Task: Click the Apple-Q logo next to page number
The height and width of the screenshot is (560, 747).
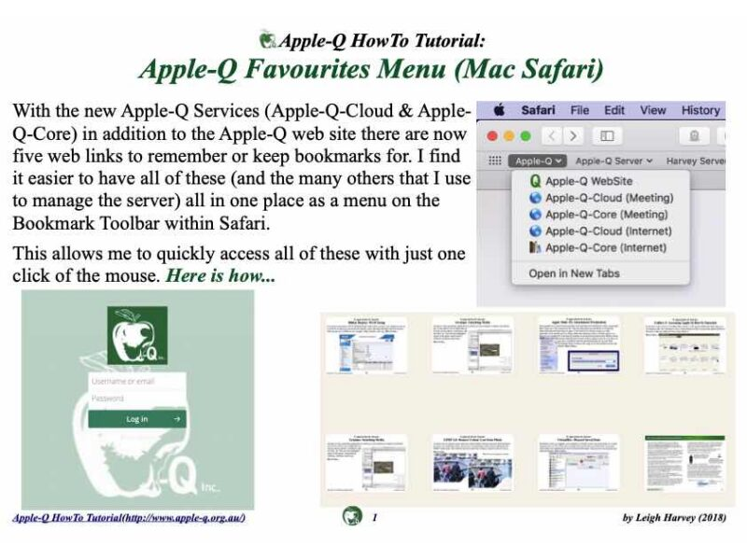Action: point(353,516)
